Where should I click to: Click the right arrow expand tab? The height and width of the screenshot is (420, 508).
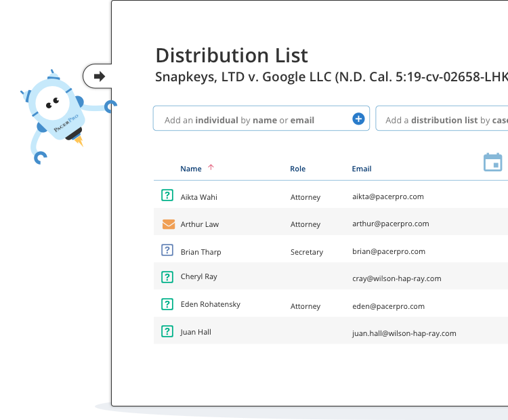click(99, 77)
